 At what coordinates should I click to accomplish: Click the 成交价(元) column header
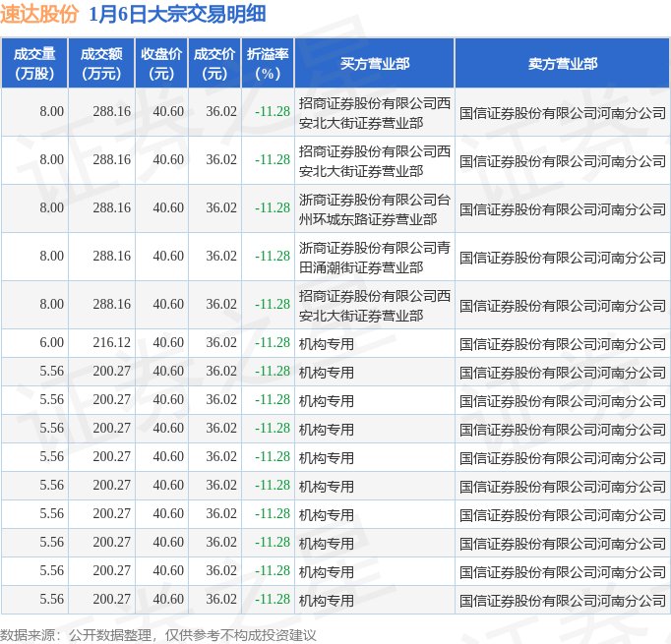(x=214, y=63)
